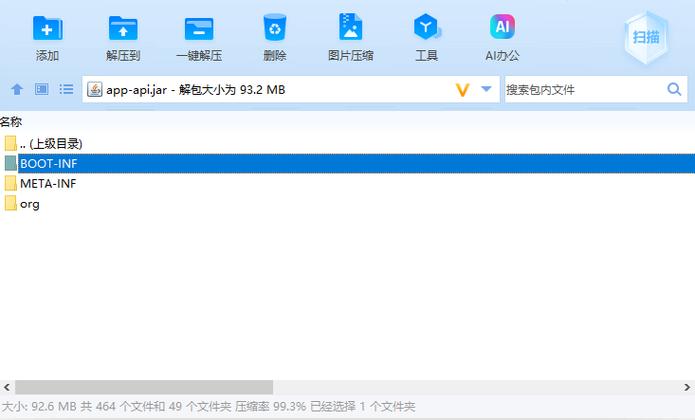The width and height of the screenshot is (695, 420).
Task: Click the search magnifier icon
Action: click(674, 89)
